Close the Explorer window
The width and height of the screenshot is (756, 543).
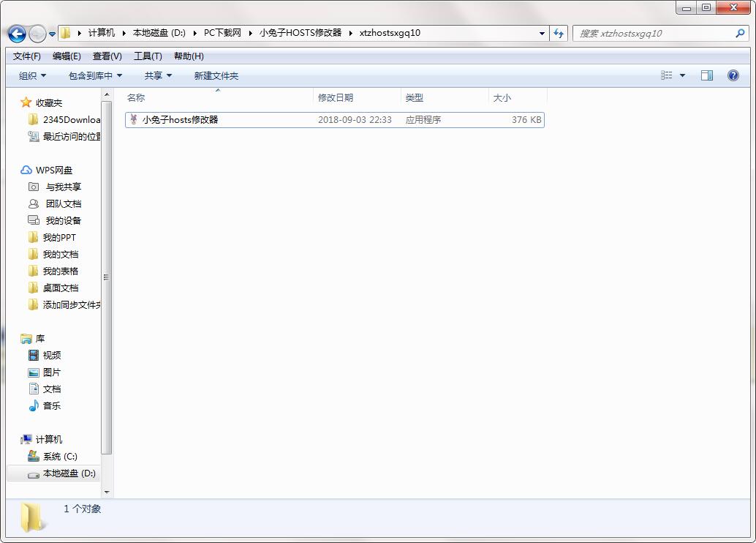733,8
